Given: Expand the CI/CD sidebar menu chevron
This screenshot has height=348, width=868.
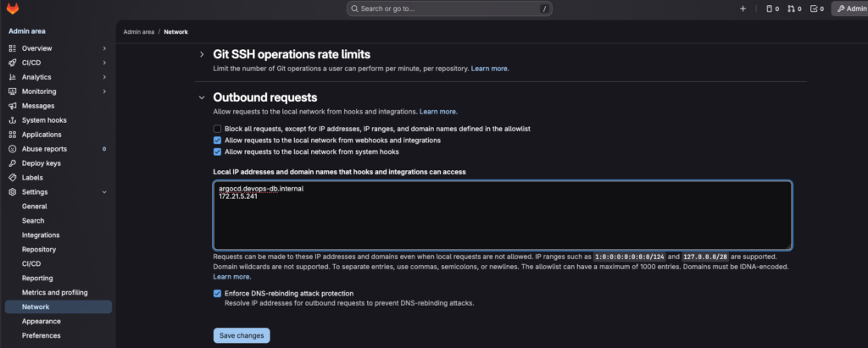Looking at the screenshot, I should click(104, 63).
